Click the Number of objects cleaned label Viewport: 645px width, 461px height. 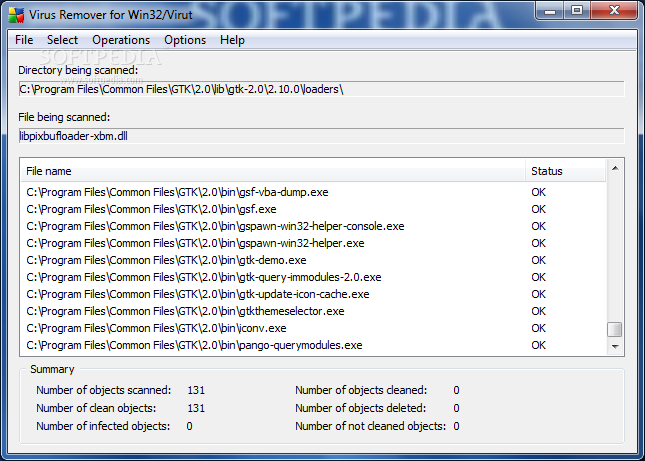click(361, 390)
